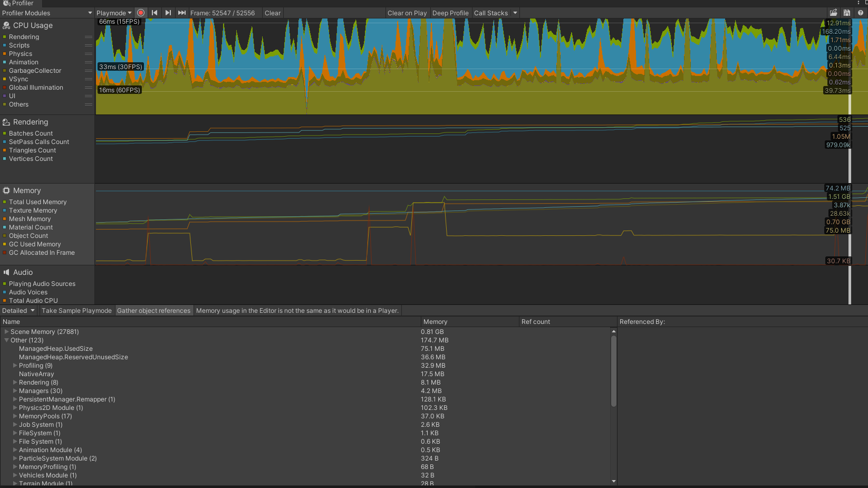Click the Take Sample Playmode button

coord(76,310)
